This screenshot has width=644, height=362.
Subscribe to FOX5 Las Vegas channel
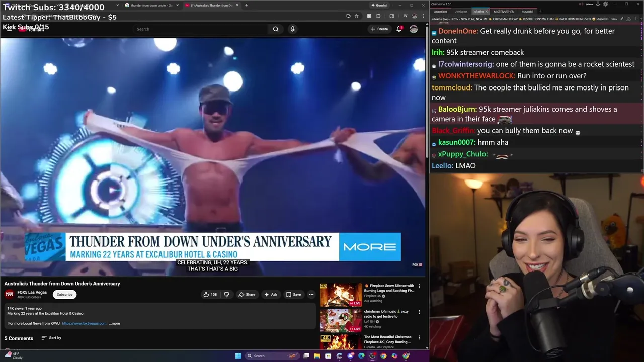click(64, 294)
